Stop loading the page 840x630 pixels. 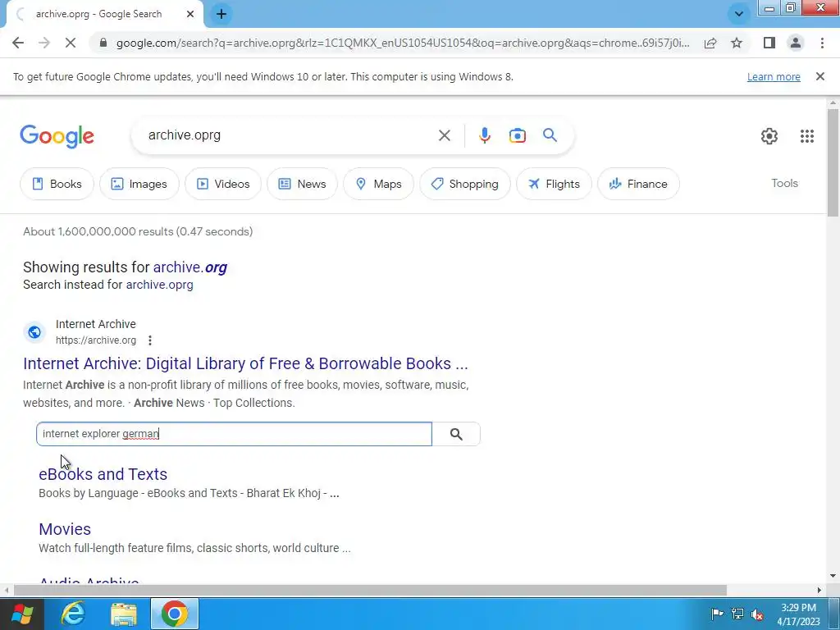[x=71, y=43]
